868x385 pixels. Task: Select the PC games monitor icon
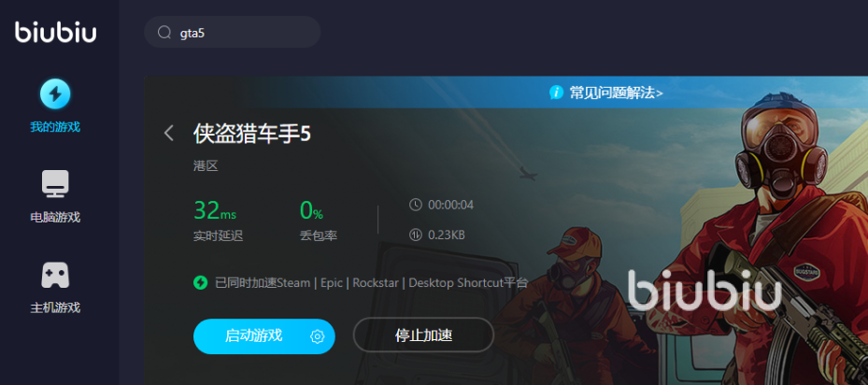pos(55,184)
